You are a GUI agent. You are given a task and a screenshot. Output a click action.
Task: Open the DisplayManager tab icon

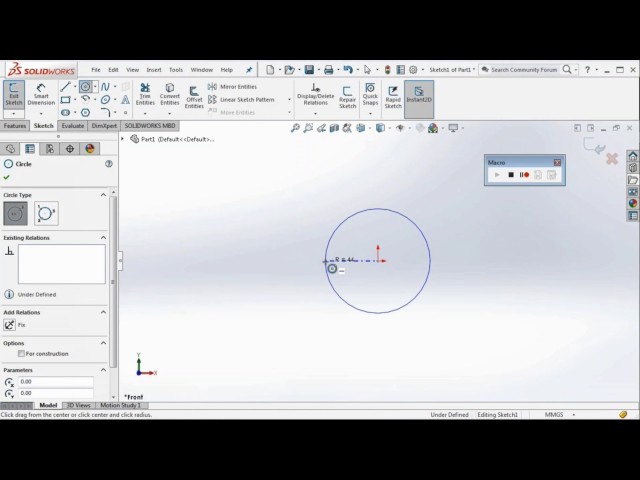90,149
